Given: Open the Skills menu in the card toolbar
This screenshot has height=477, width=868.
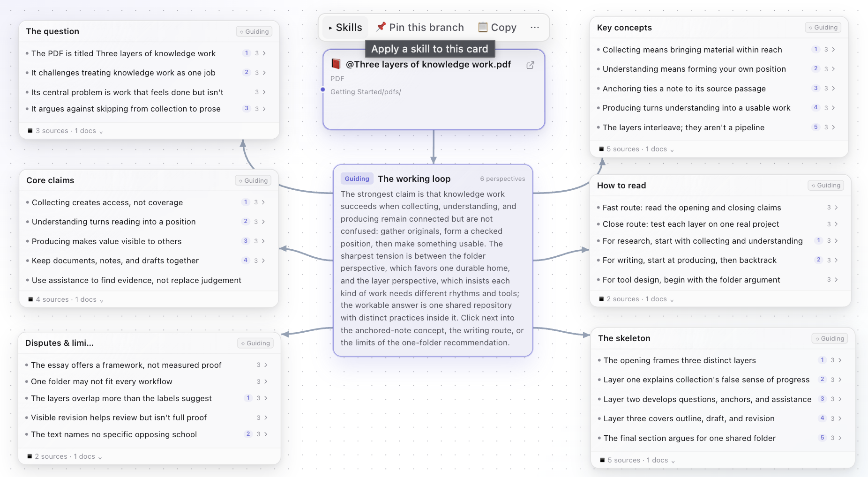Looking at the screenshot, I should tap(345, 28).
